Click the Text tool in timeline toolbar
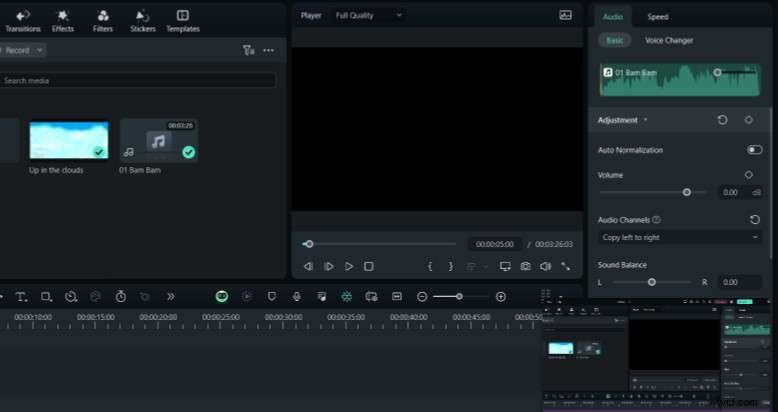778x412 pixels. point(21,297)
